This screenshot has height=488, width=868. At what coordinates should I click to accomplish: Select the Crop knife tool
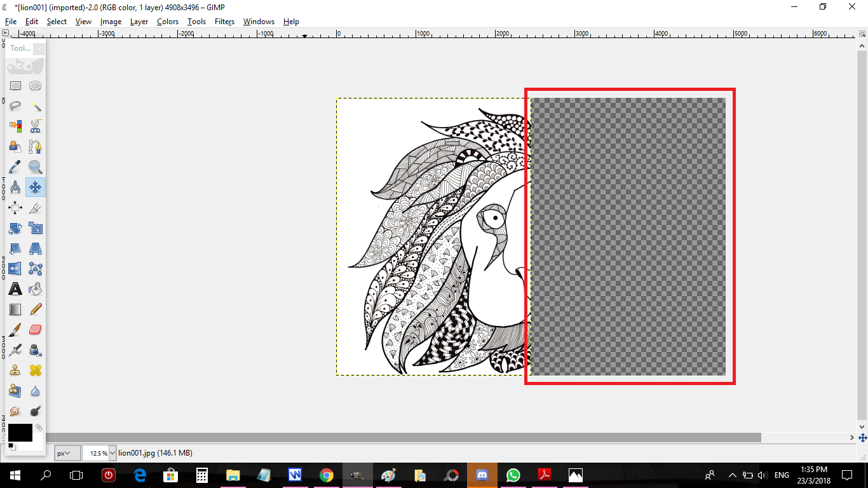click(36, 208)
